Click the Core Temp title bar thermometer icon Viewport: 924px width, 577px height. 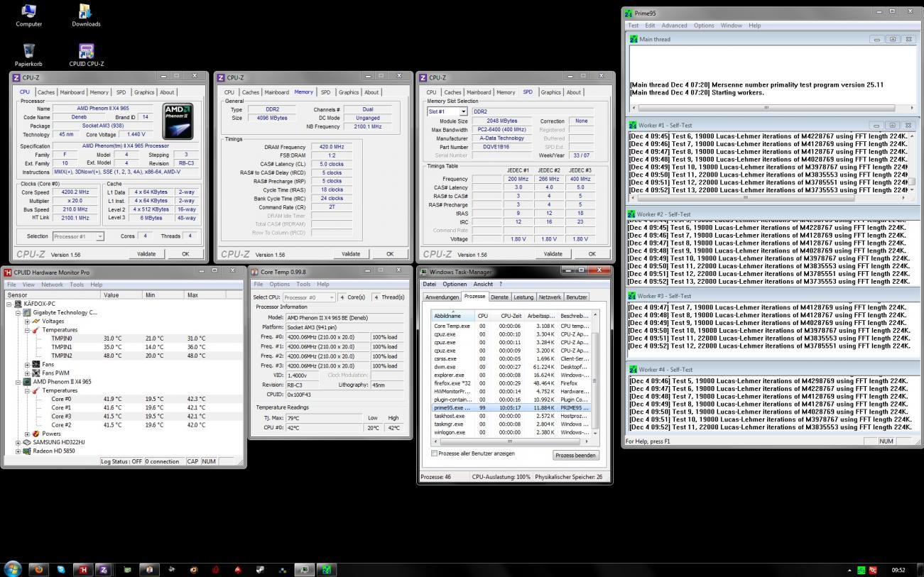[x=255, y=272]
